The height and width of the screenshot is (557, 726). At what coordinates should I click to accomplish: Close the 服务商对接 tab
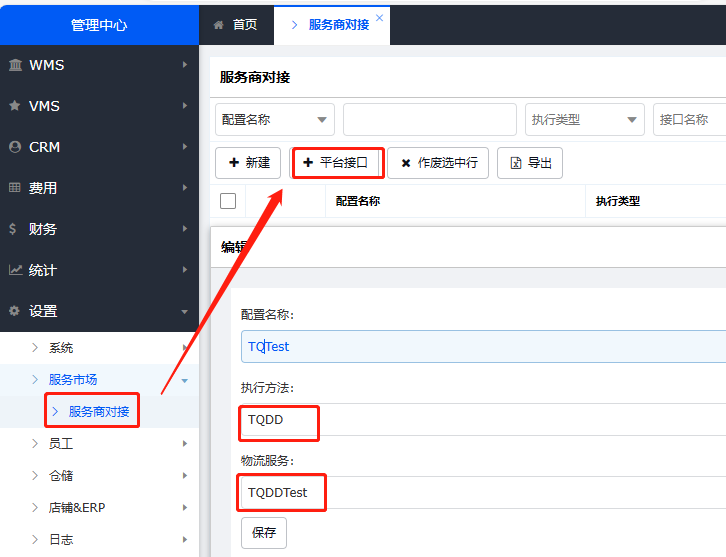379,18
